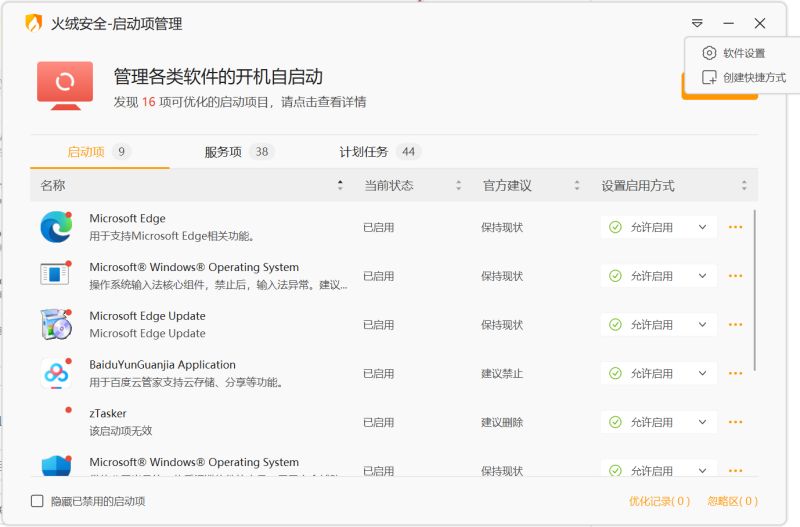Click the software settings gear icon

(709, 53)
